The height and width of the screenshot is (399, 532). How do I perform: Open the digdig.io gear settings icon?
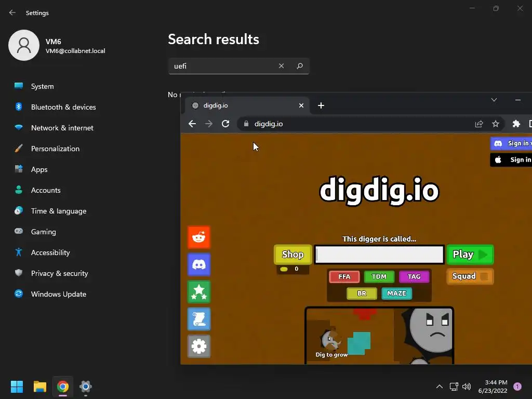tap(199, 347)
